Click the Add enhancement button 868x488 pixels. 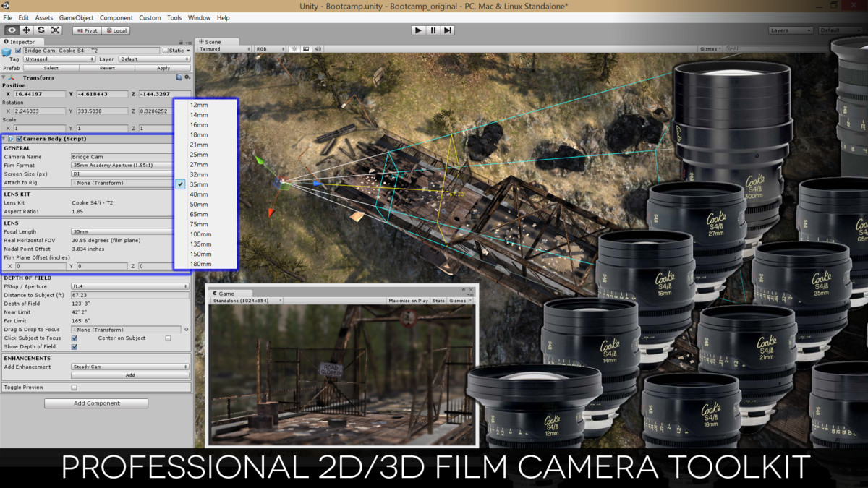pos(130,376)
